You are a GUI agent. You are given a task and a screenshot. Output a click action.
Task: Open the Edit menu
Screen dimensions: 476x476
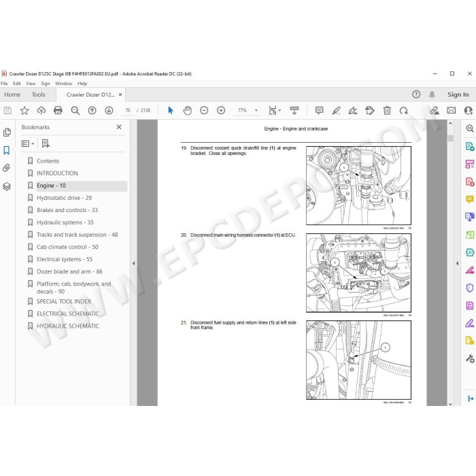point(17,84)
